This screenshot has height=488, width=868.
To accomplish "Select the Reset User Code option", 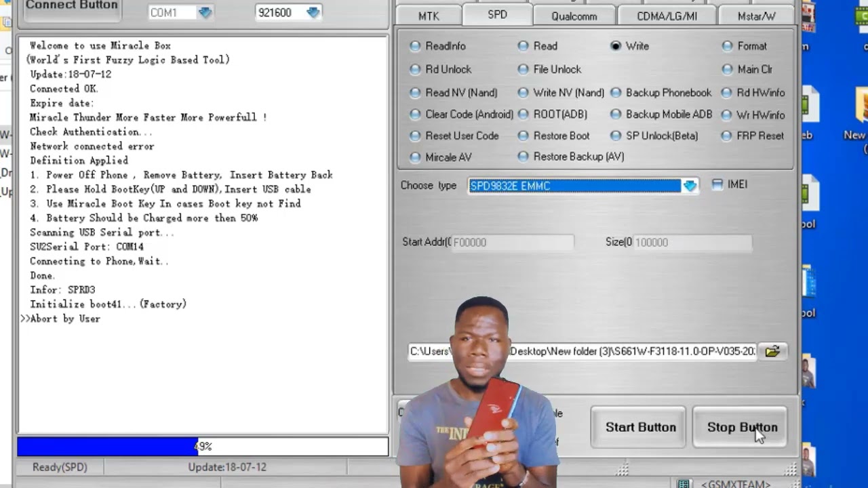I will click(x=454, y=136).
